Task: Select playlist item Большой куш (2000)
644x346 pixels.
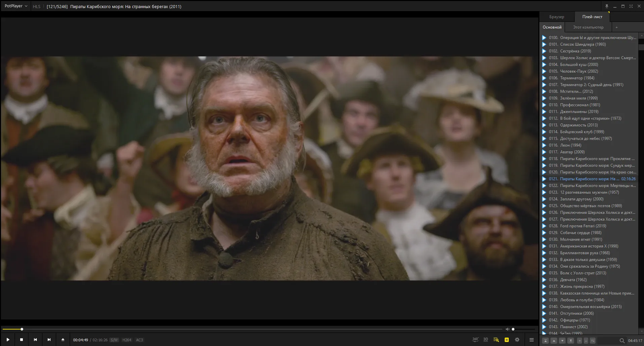Action: click(589, 65)
